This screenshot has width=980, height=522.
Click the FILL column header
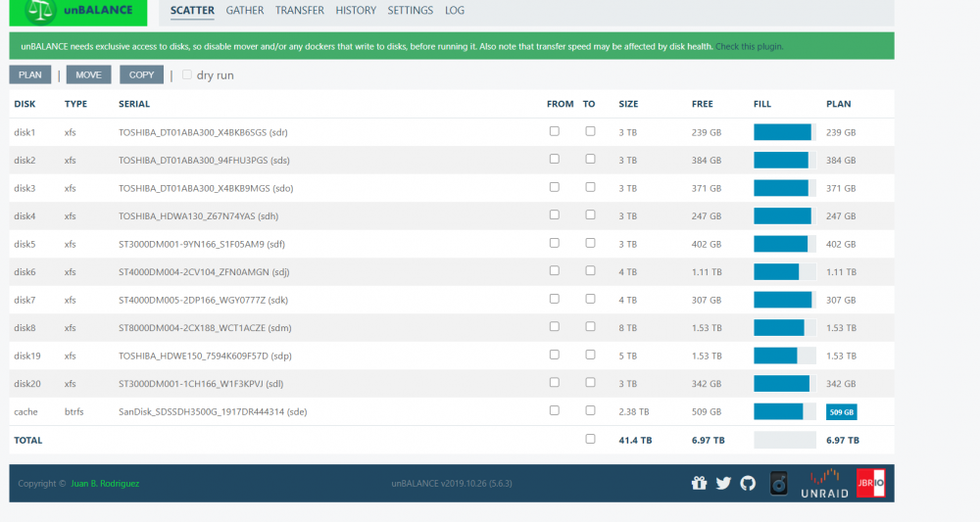[761, 104]
